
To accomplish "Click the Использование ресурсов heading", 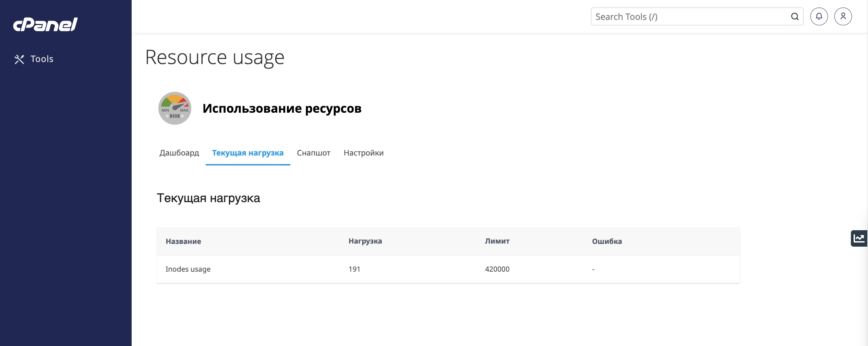I will click(x=282, y=108).
